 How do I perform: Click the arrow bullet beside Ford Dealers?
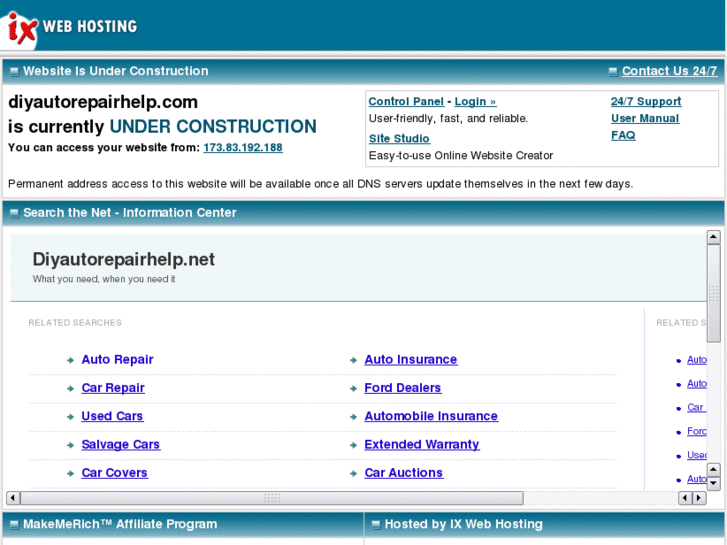pos(353,389)
